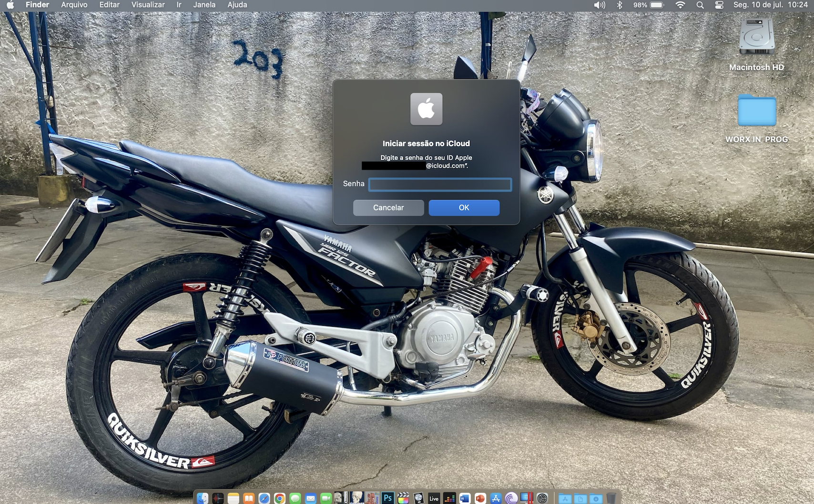814x504 pixels.
Task: Open the volume control in menu bar
Action: click(599, 5)
